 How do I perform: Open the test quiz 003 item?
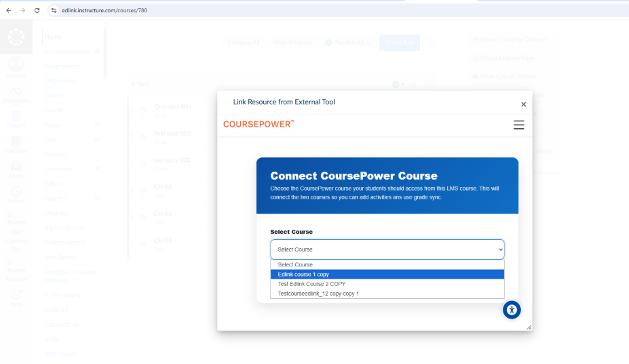coord(172,161)
